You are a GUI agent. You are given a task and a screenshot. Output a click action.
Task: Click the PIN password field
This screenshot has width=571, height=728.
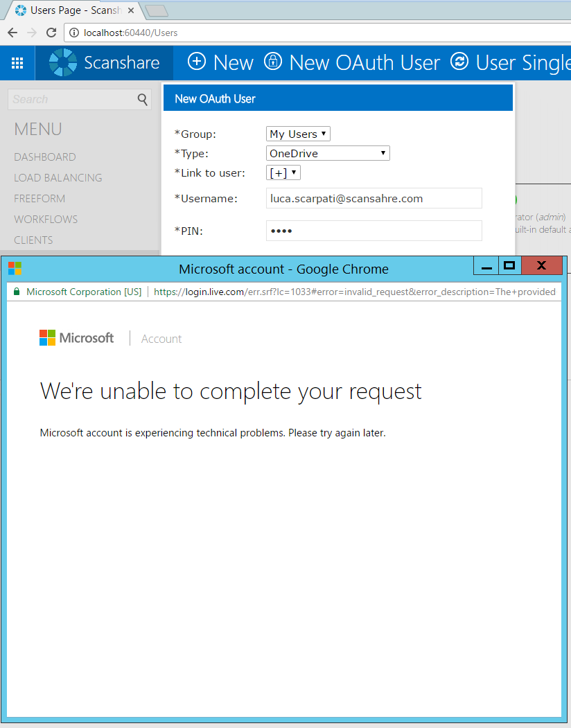374,231
